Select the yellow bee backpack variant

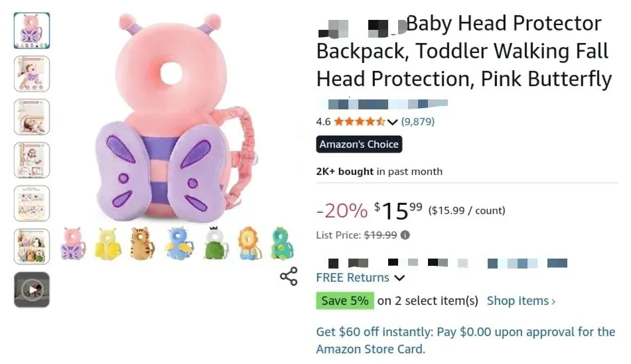[x=108, y=243]
